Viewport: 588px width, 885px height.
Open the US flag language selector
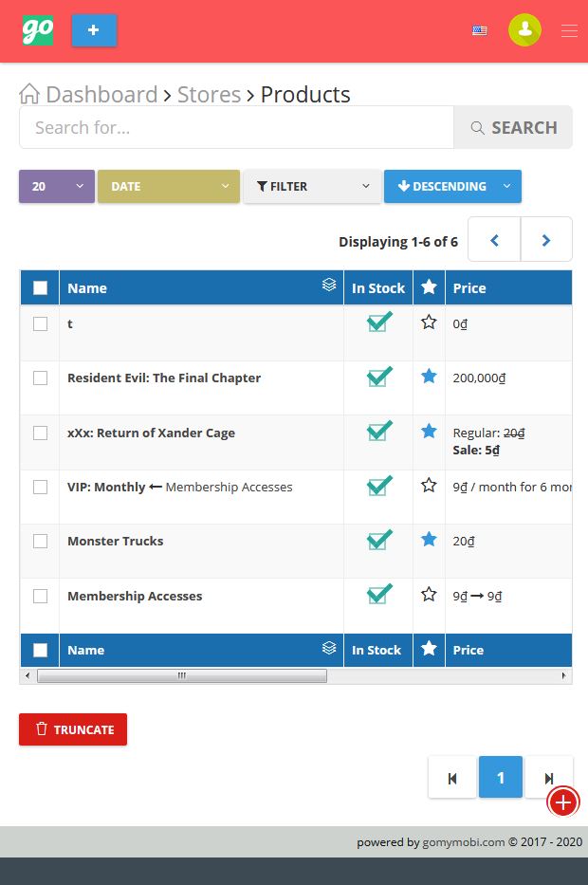[x=480, y=30]
